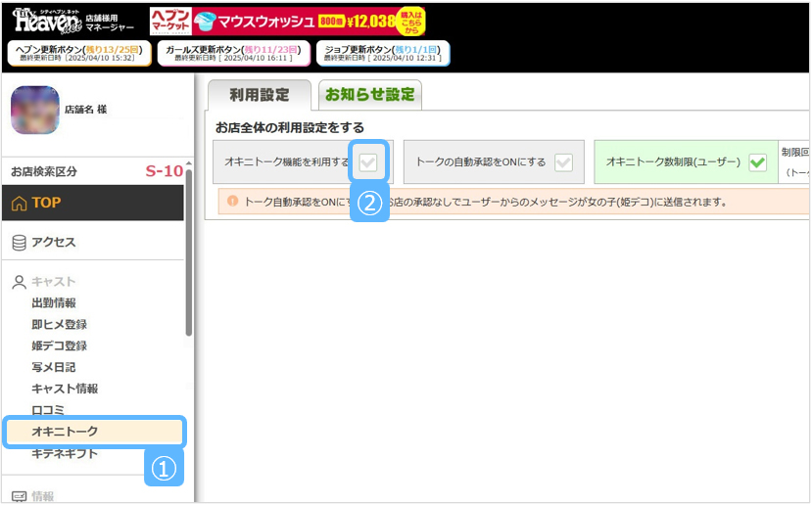Click the TOP home icon

pos(19,204)
